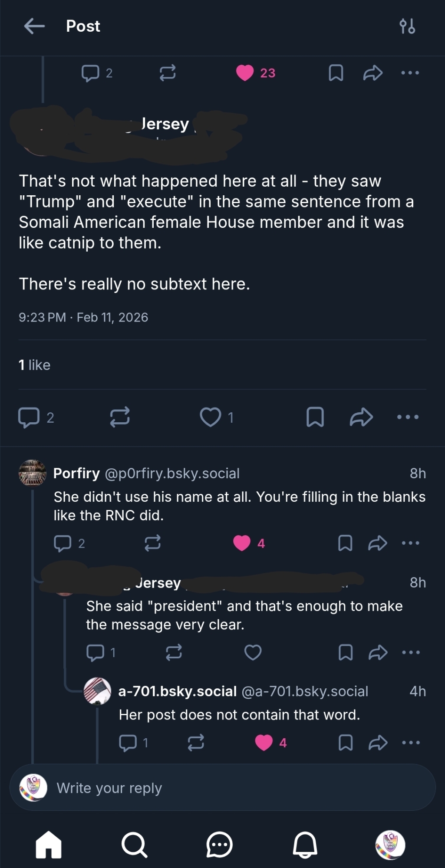The image size is (445, 868).
Task: View who liked via '1 like'
Action: [x=35, y=365]
